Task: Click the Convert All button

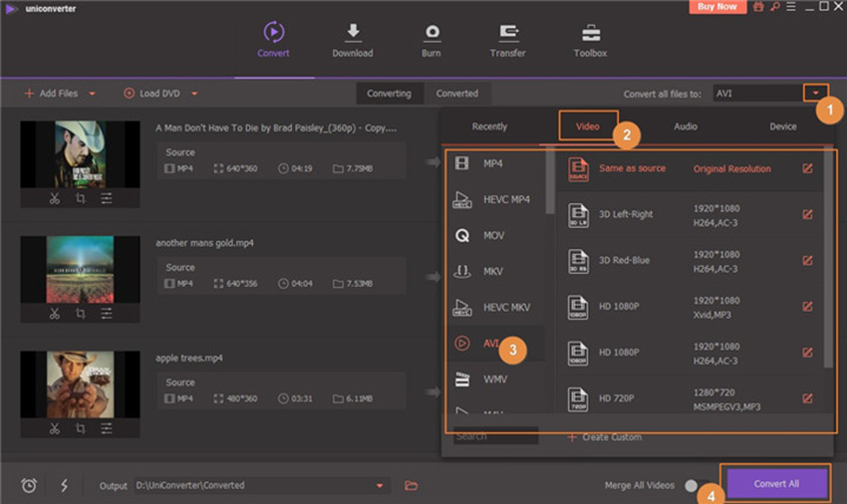Action: coord(776,483)
